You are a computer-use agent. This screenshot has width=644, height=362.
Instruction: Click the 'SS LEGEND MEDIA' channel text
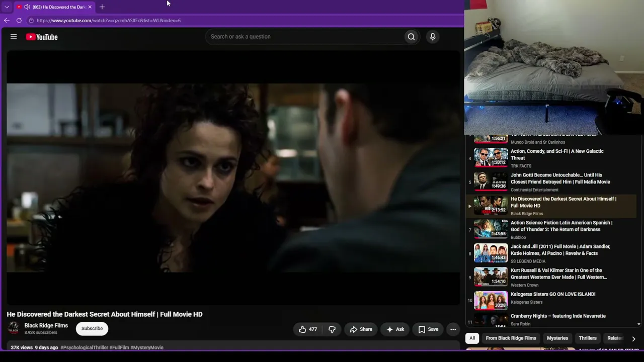528,261
